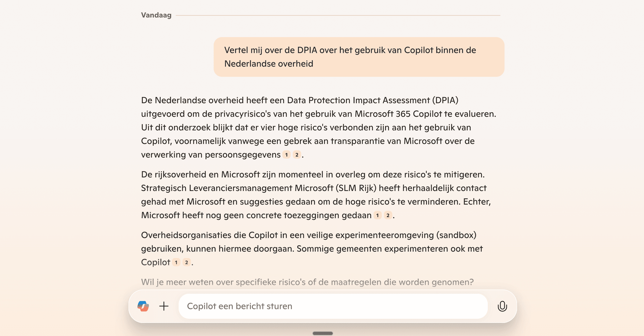Click the drag handle at the bottom edge

[x=322, y=333]
